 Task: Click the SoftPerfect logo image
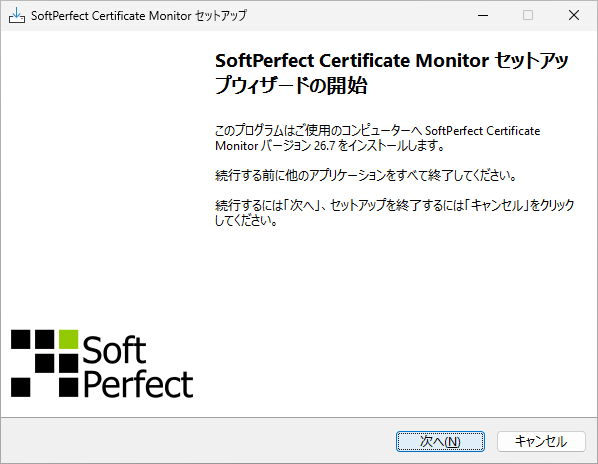pos(102,364)
